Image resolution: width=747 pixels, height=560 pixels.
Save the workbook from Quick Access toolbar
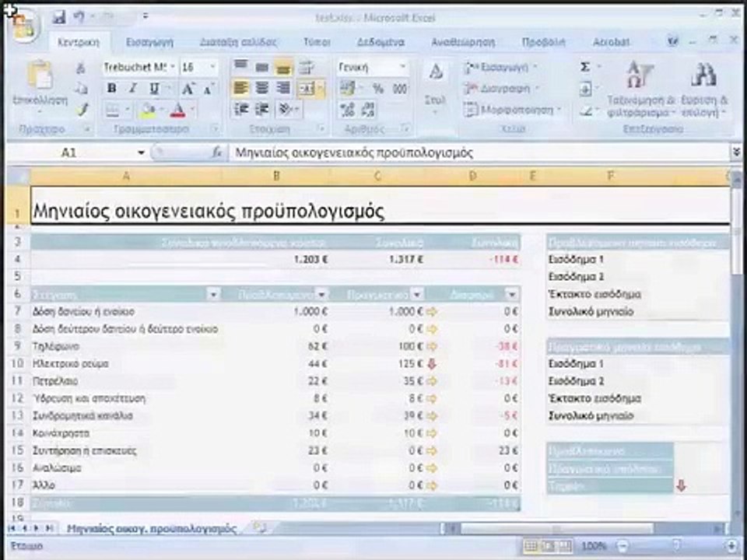(59, 18)
